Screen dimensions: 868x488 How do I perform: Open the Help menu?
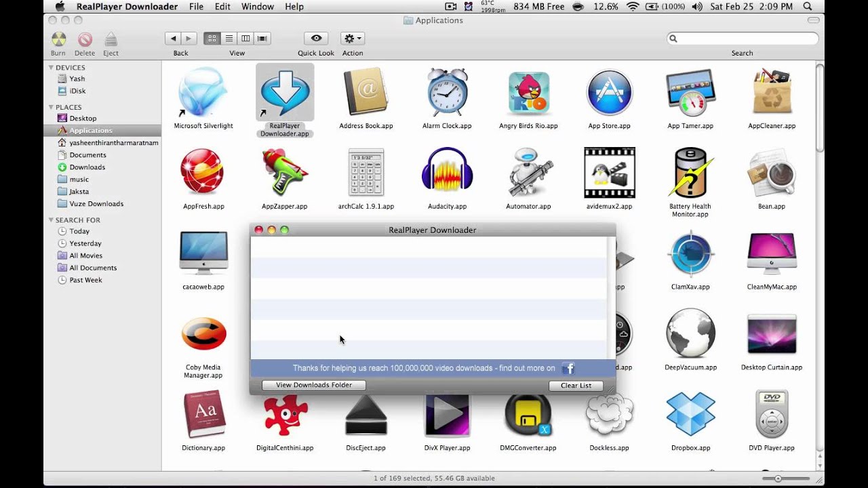point(294,7)
